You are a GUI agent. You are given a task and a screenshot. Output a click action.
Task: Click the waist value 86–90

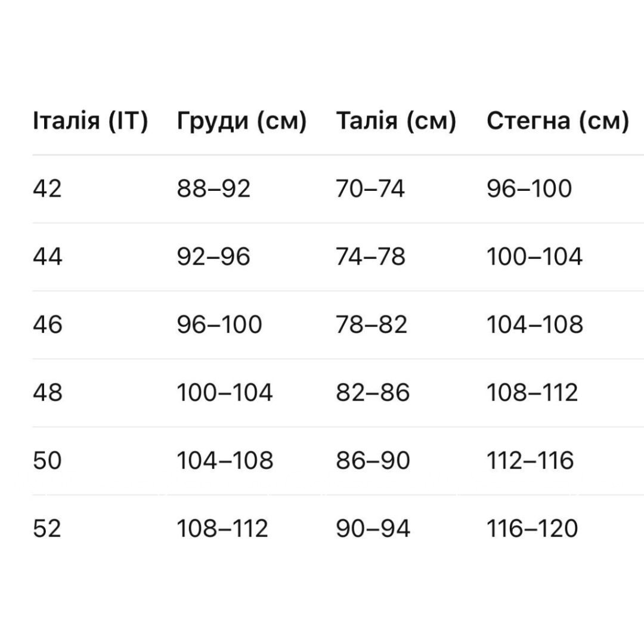(373, 461)
